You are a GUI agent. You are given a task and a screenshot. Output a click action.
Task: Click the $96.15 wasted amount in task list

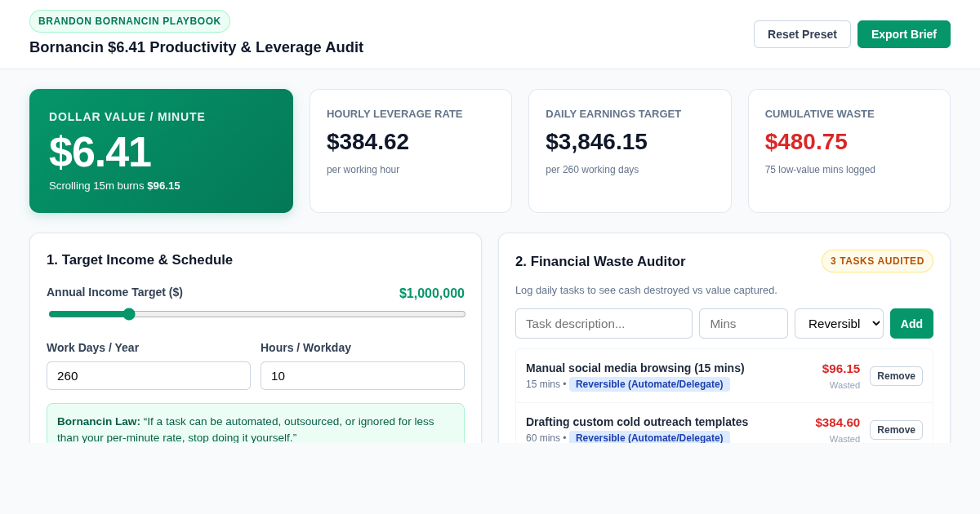click(x=841, y=368)
